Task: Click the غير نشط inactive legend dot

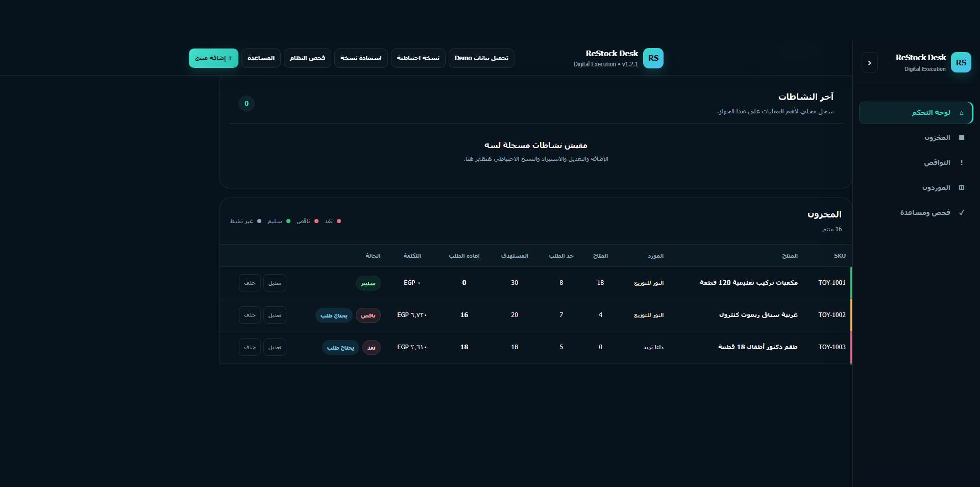Action: pyautogui.click(x=259, y=221)
